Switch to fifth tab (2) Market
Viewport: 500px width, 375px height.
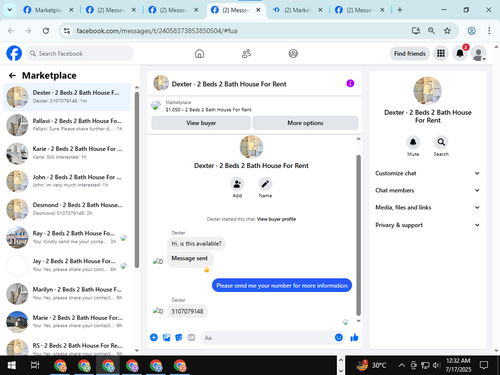[x=297, y=10]
